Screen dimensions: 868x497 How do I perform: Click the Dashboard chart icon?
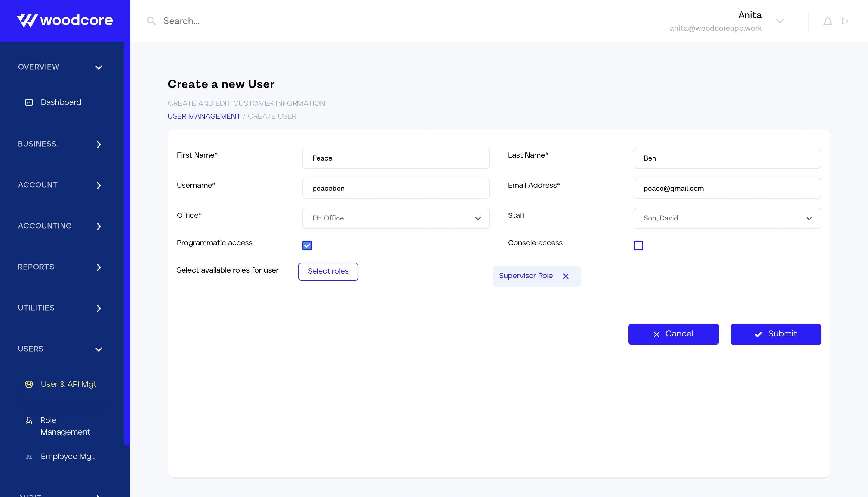29,102
